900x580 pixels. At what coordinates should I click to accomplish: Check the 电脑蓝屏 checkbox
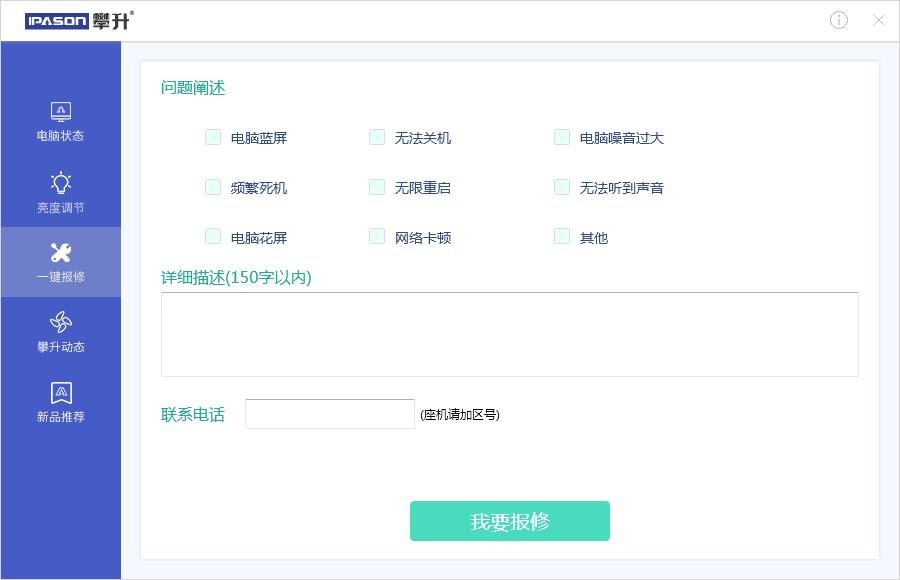point(213,137)
